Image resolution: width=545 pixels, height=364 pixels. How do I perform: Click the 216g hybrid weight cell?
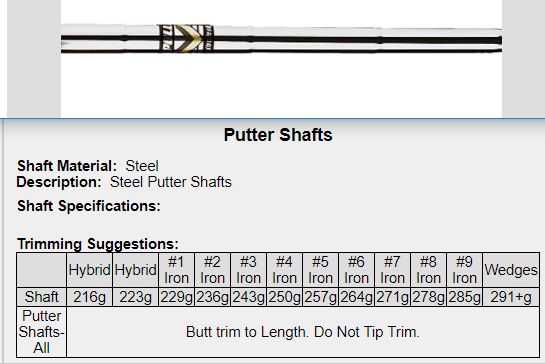tap(89, 297)
